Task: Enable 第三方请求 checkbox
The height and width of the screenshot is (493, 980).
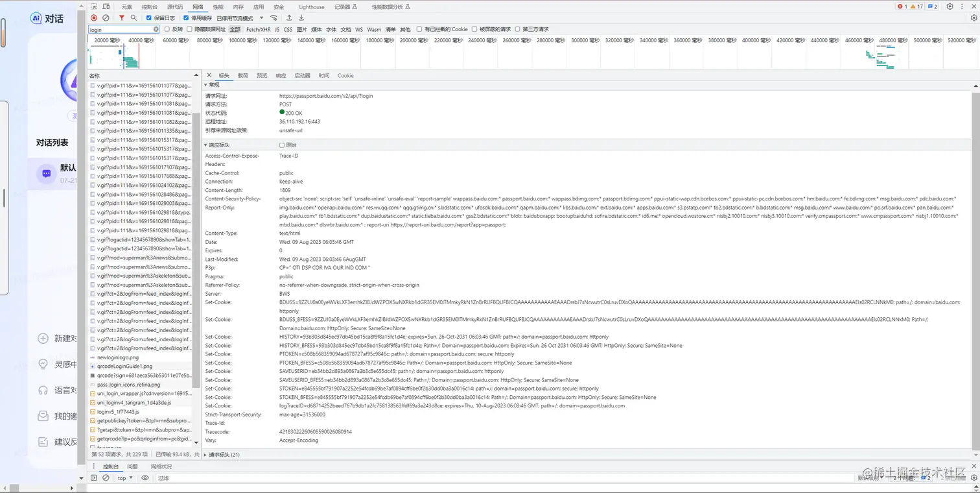Action: click(x=517, y=29)
